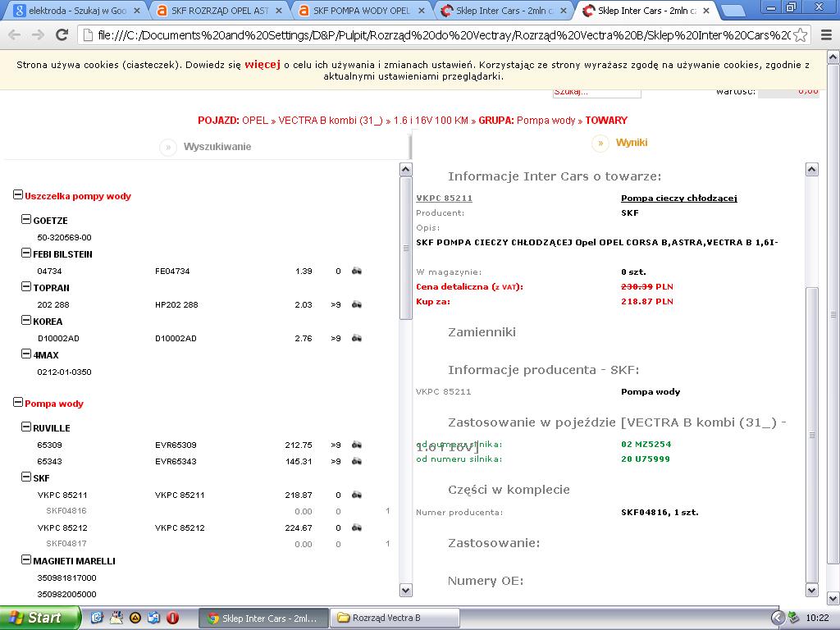This screenshot has height=630, width=840.
Task: Switch to fourth tab Sklep Inter Cars
Action: tap(504, 10)
